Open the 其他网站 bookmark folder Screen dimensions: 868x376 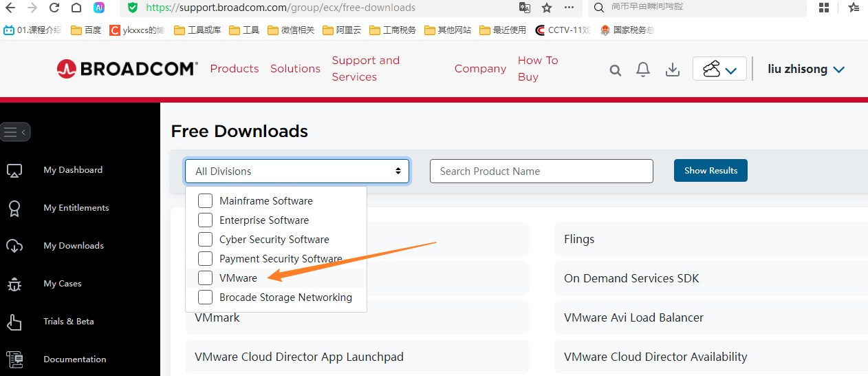[448, 30]
